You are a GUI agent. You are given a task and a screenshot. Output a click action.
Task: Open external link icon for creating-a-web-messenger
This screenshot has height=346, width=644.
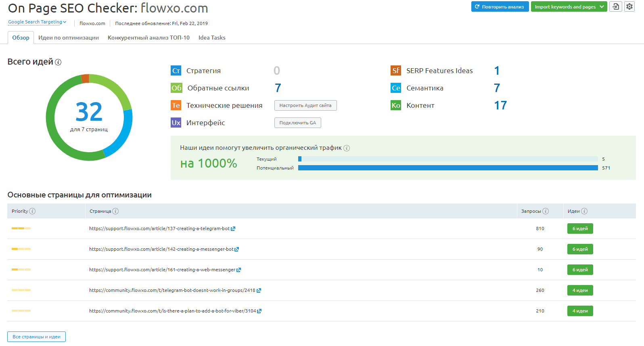click(x=238, y=270)
